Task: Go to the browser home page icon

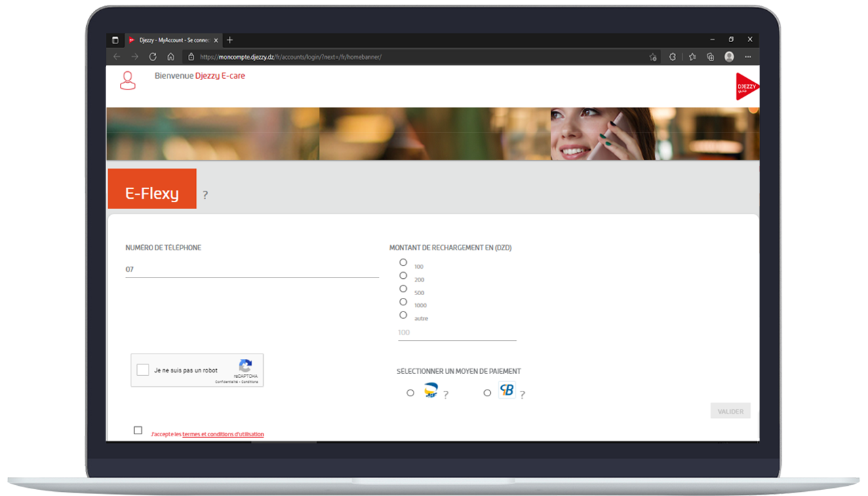Action: tap(171, 57)
